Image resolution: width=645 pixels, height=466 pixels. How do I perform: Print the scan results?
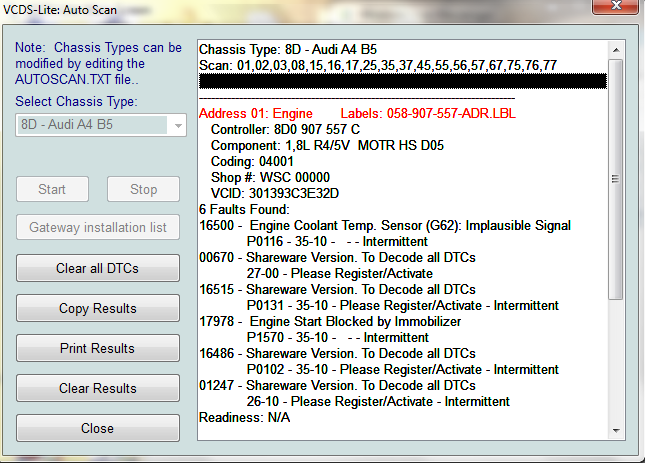(x=98, y=348)
